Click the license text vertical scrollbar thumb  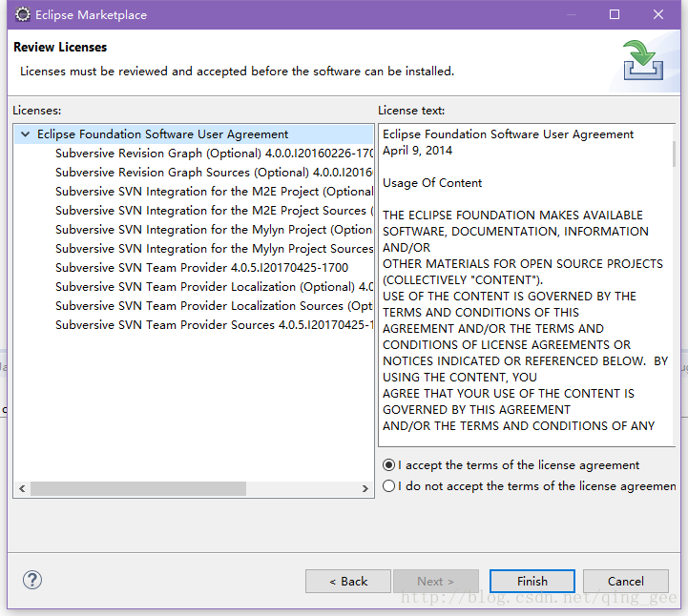point(674,154)
